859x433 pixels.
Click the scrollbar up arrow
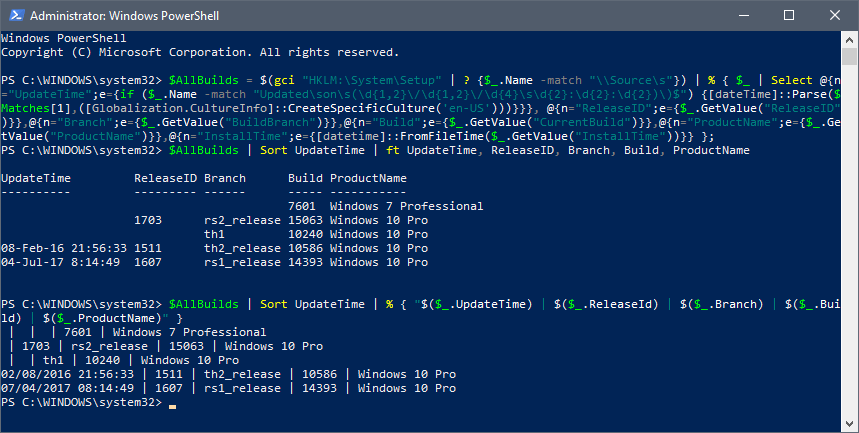click(847, 38)
